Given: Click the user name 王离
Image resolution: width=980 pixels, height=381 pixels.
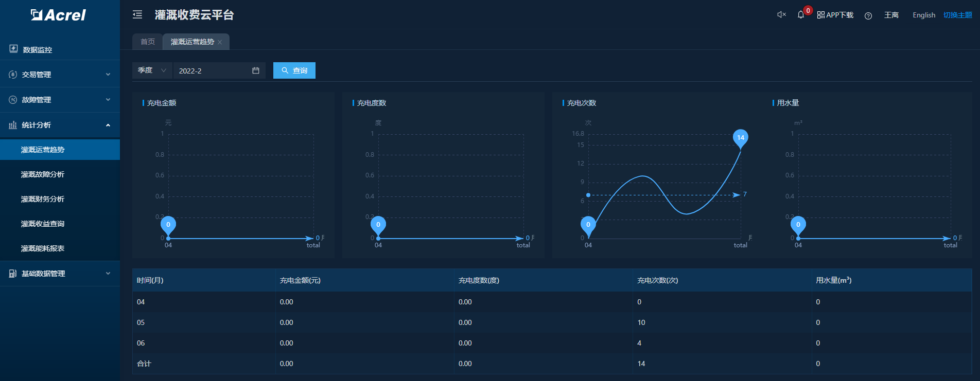Looking at the screenshot, I should 891,15.
